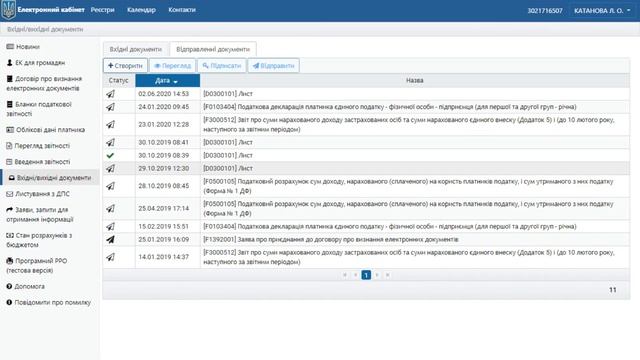Open Введення звітності
Viewport: 640px width, 360px height.
38,162
